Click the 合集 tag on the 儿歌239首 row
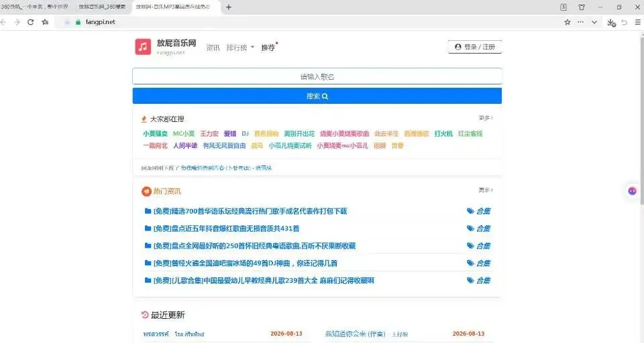Screen dimensions: 644x343 coord(484,280)
